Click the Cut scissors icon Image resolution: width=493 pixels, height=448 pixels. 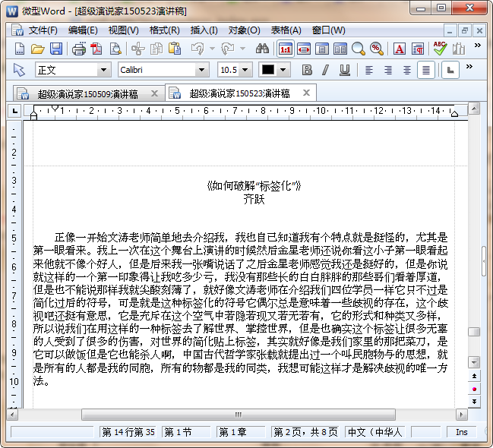pos(137,49)
